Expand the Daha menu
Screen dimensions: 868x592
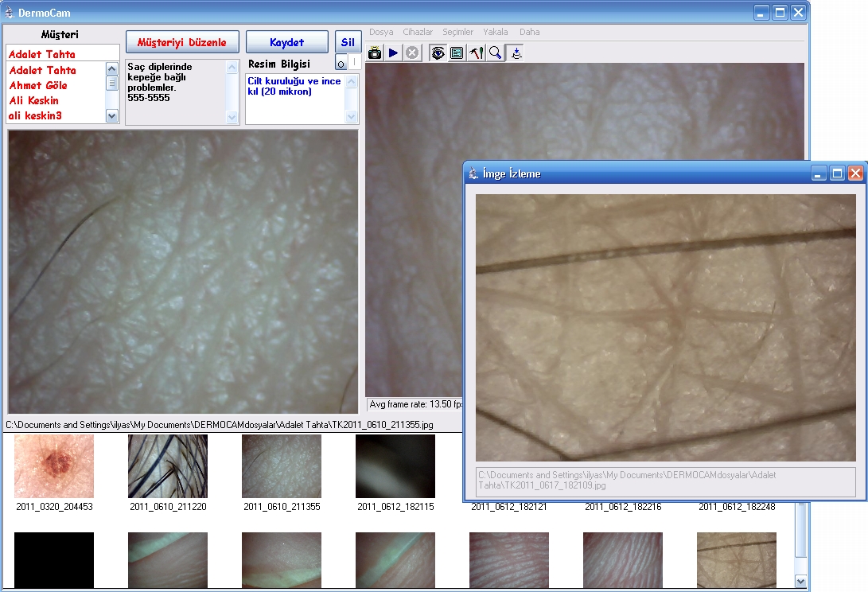click(x=529, y=32)
